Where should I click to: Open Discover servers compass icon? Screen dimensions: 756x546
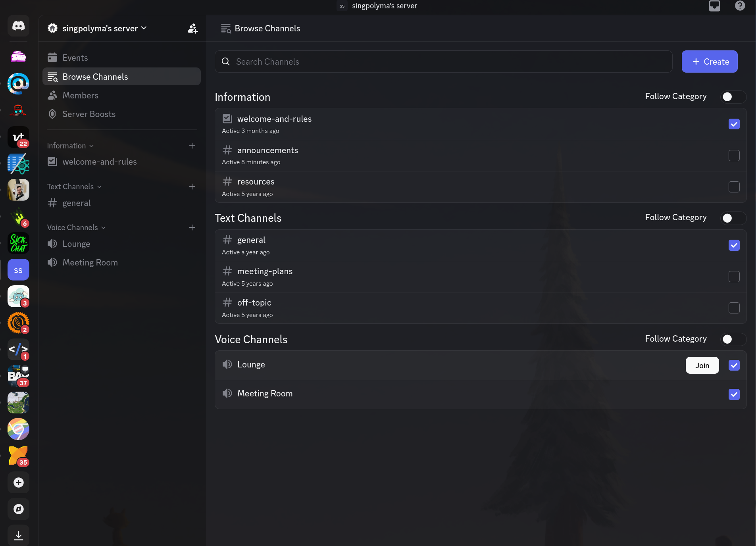pyautogui.click(x=18, y=509)
